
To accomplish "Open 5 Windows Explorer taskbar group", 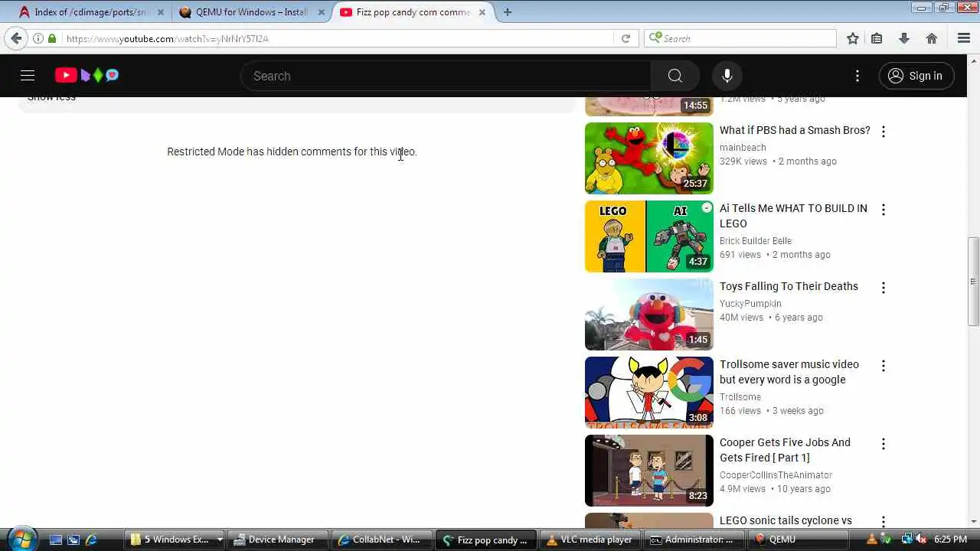I will pyautogui.click(x=175, y=540).
